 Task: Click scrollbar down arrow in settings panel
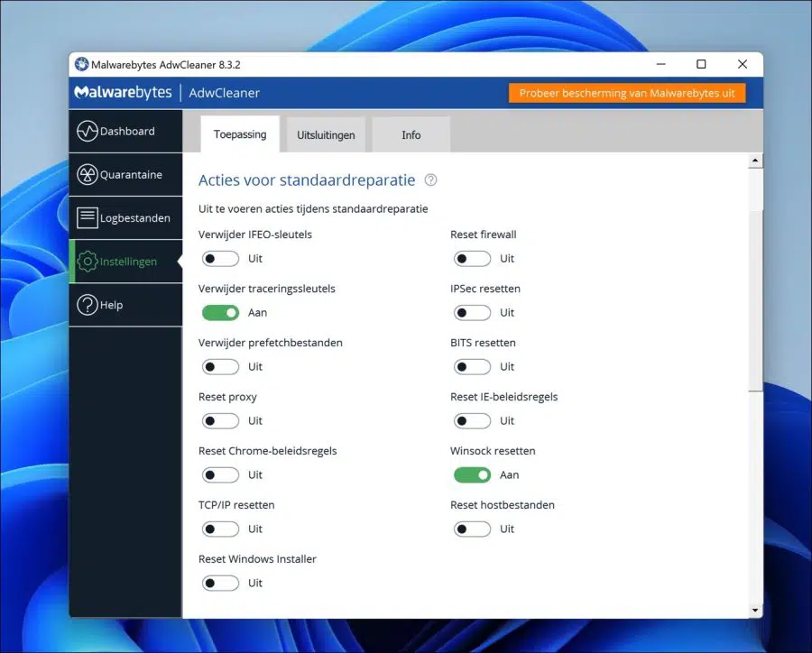(755, 611)
